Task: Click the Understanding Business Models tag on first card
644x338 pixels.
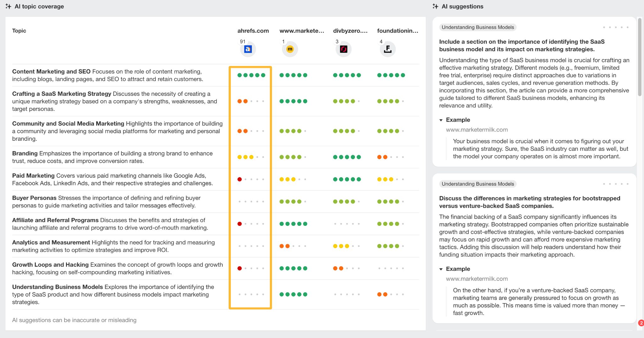Action: pyautogui.click(x=477, y=27)
